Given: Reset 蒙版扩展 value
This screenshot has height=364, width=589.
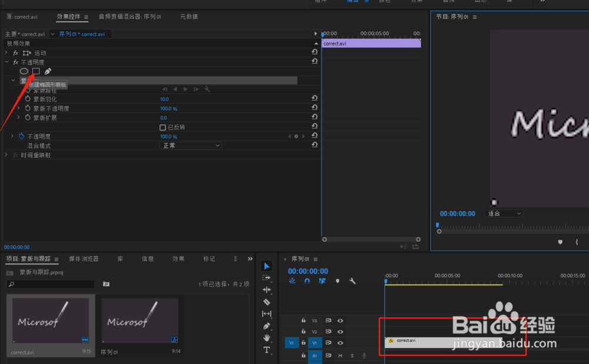Looking at the screenshot, I should tap(315, 117).
